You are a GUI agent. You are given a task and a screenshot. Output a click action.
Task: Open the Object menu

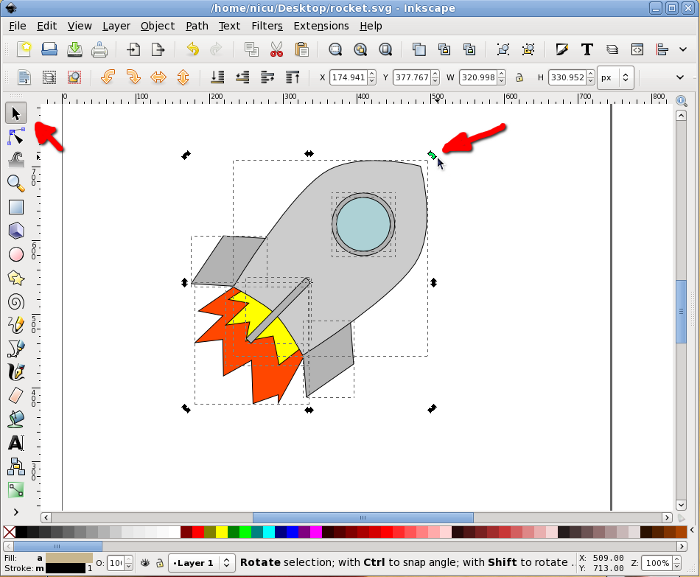click(158, 26)
